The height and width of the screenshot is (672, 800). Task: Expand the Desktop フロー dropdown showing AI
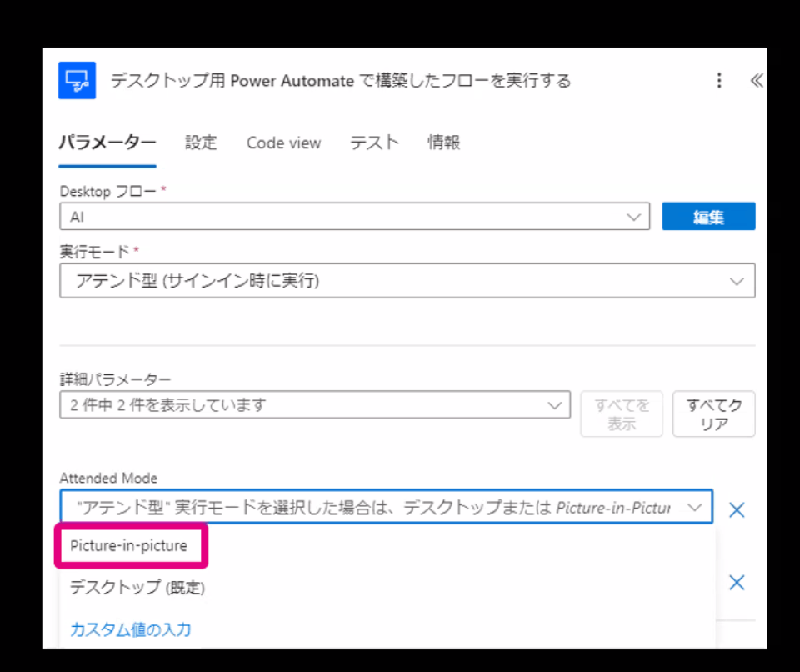(355, 217)
